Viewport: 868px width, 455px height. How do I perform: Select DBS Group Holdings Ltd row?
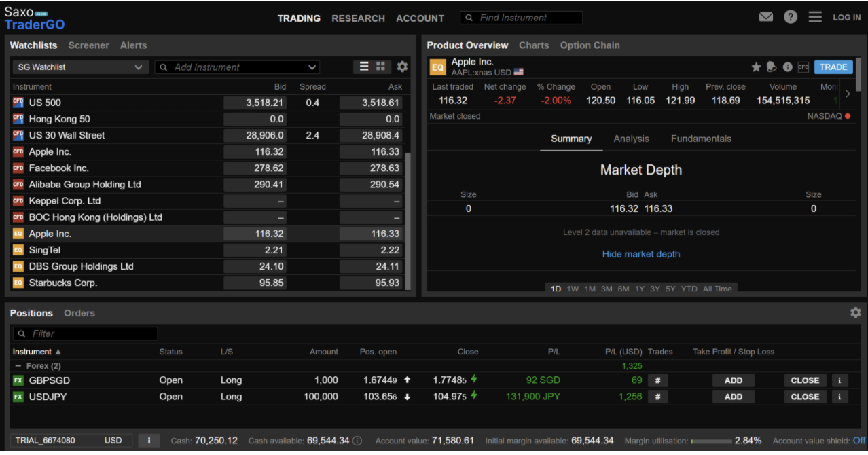207,266
